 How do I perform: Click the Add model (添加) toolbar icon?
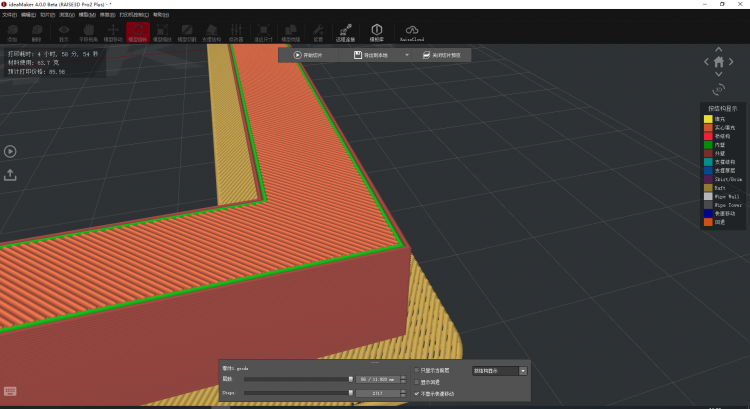[12, 33]
